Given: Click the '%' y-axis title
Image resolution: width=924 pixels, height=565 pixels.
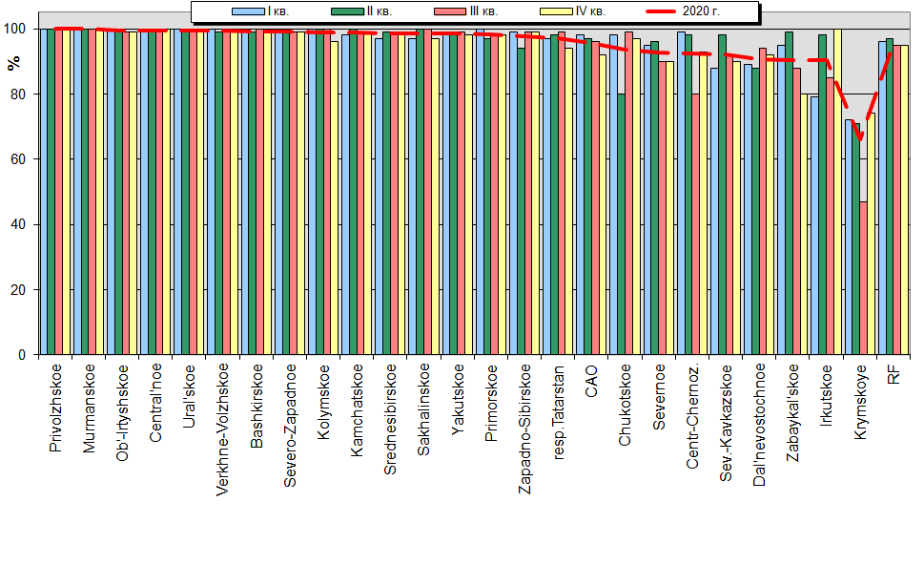Looking at the screenshot, I should tap(13, 63).
